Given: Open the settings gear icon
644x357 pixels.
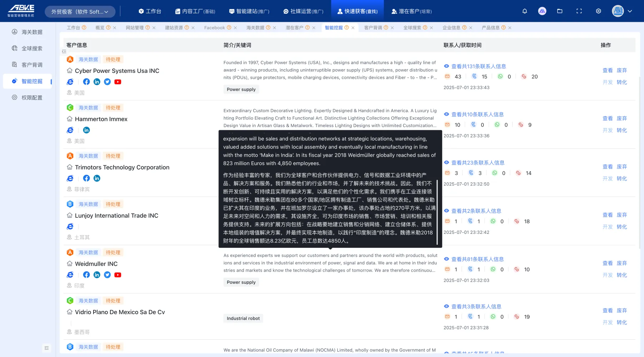Looking at the screenshot, I should (x=598, y=11).
